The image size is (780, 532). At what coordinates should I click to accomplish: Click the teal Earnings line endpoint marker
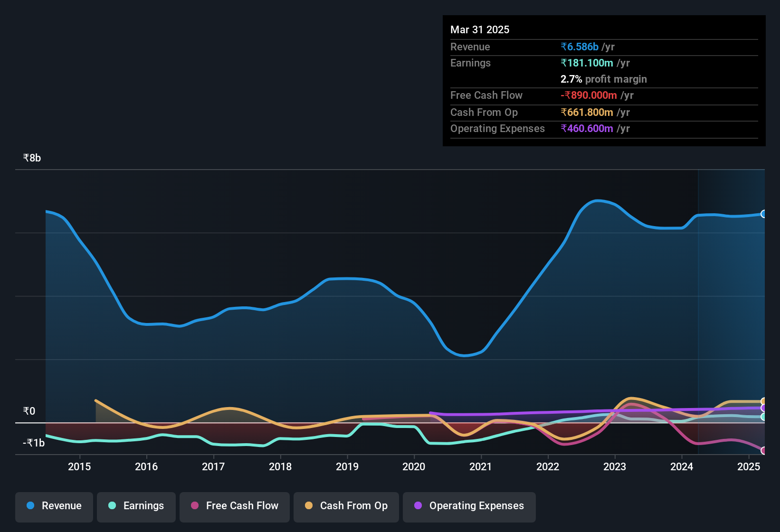coord(763,417)
